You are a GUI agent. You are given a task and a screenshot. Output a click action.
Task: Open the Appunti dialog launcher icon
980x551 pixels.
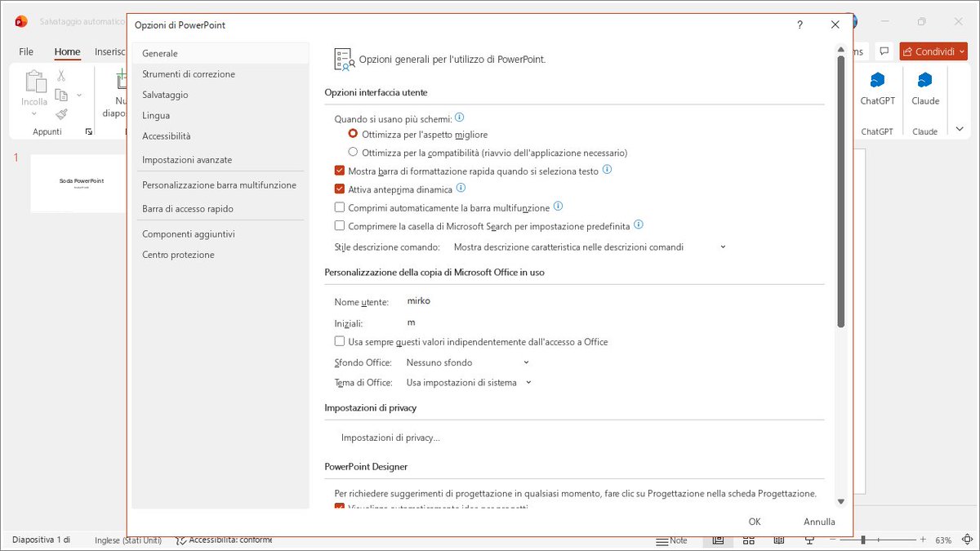88,131
